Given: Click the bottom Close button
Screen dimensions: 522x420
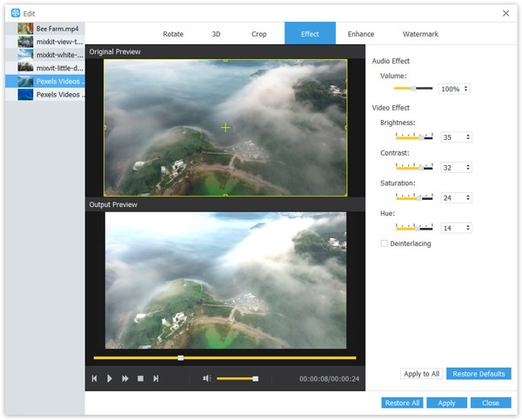Looking at the screenshot, I should (491, 403).
